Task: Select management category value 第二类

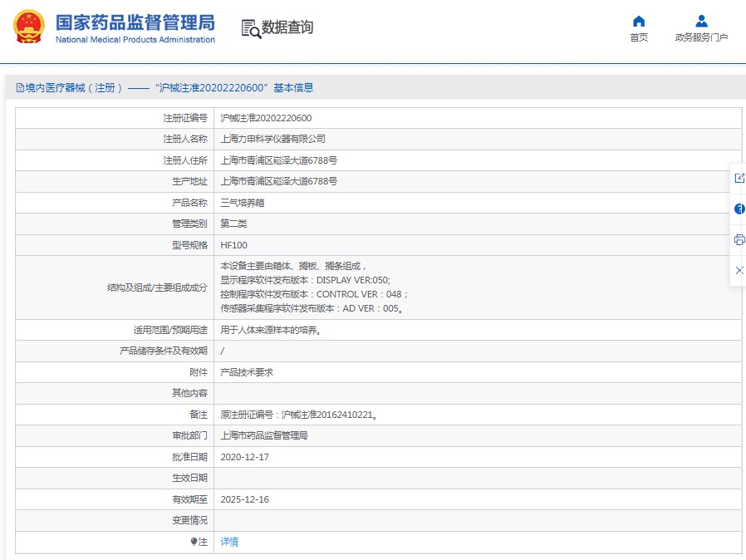Action: [233, 224]
